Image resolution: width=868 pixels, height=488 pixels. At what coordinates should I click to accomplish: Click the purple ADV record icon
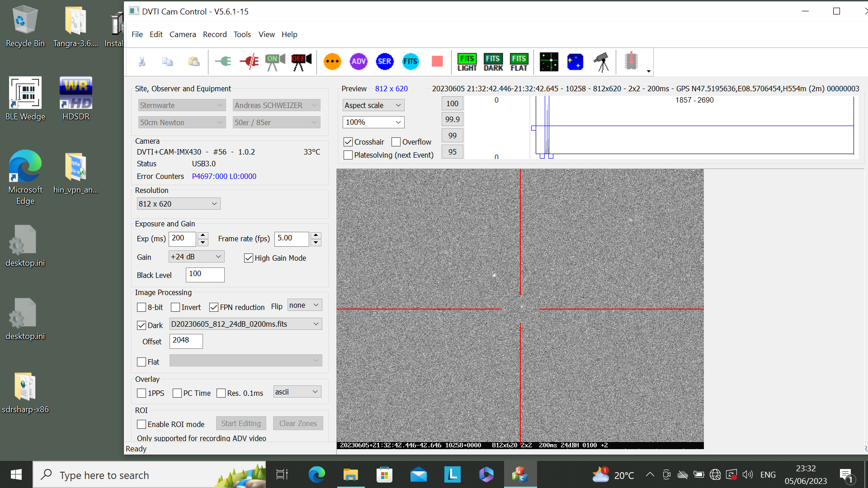tap(359, 61)
